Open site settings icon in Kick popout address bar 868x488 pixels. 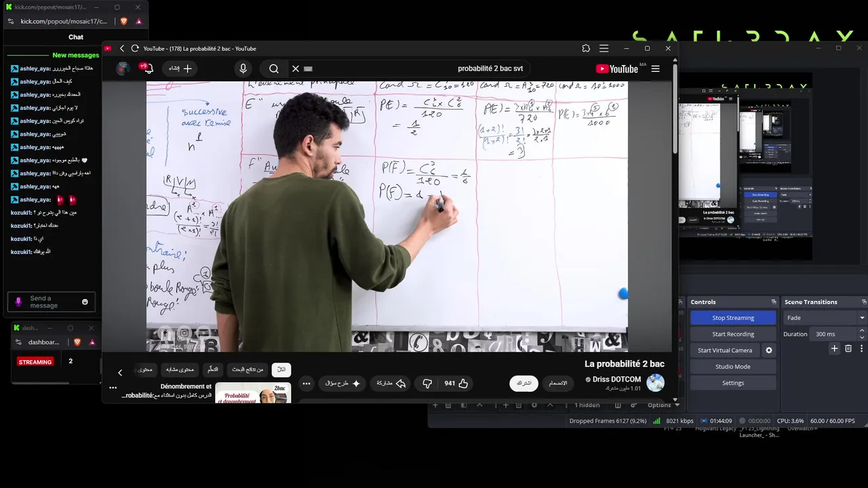click(10, 21)
